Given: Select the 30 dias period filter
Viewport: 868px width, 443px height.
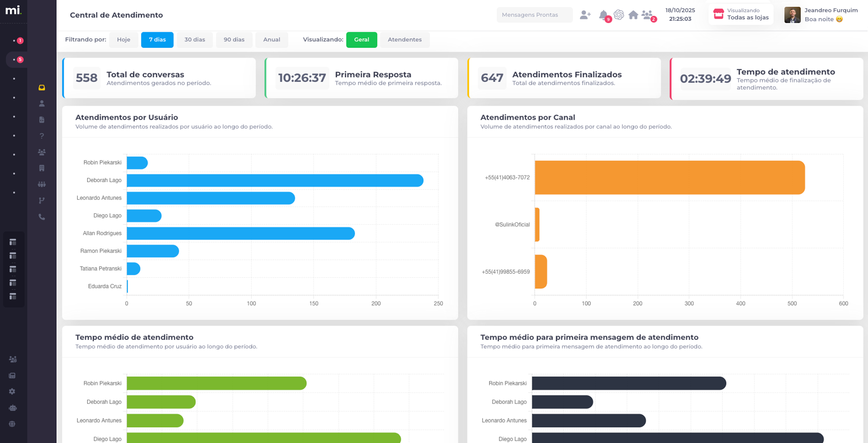Looking at the screenshot, I should (x=194, y=40).
